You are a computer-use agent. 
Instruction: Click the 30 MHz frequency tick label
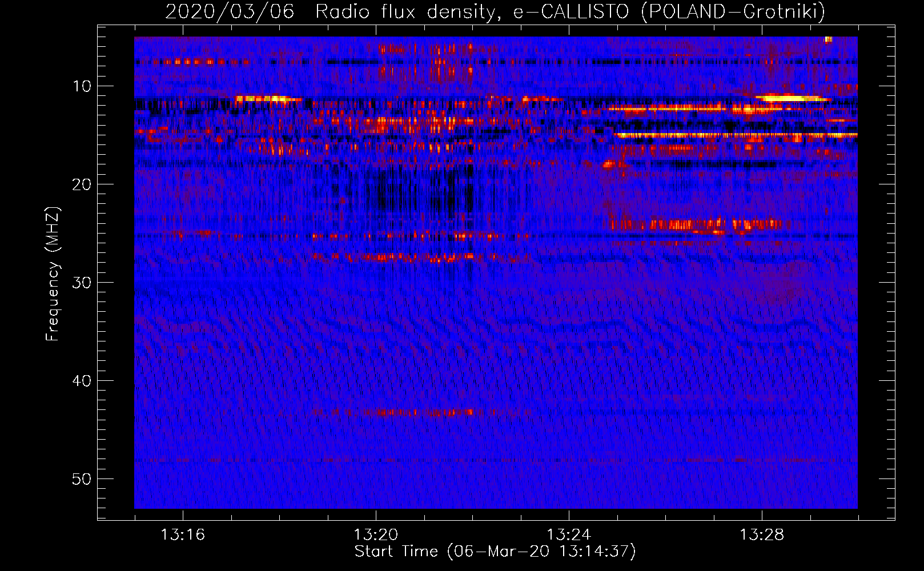click(x=82, y=283)
